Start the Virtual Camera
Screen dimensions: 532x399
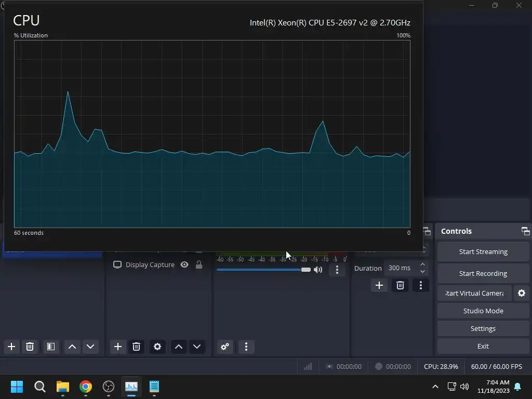(x=474, y=293)
